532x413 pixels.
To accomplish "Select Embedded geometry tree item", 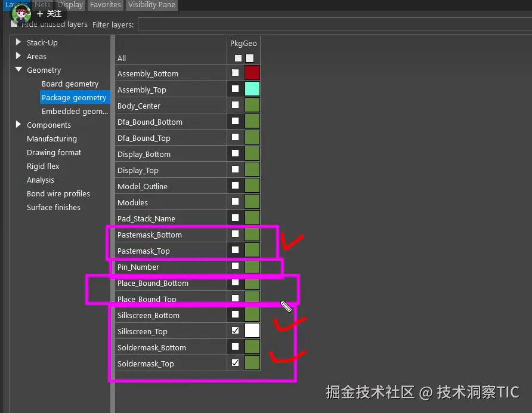I will coord(75,112).
